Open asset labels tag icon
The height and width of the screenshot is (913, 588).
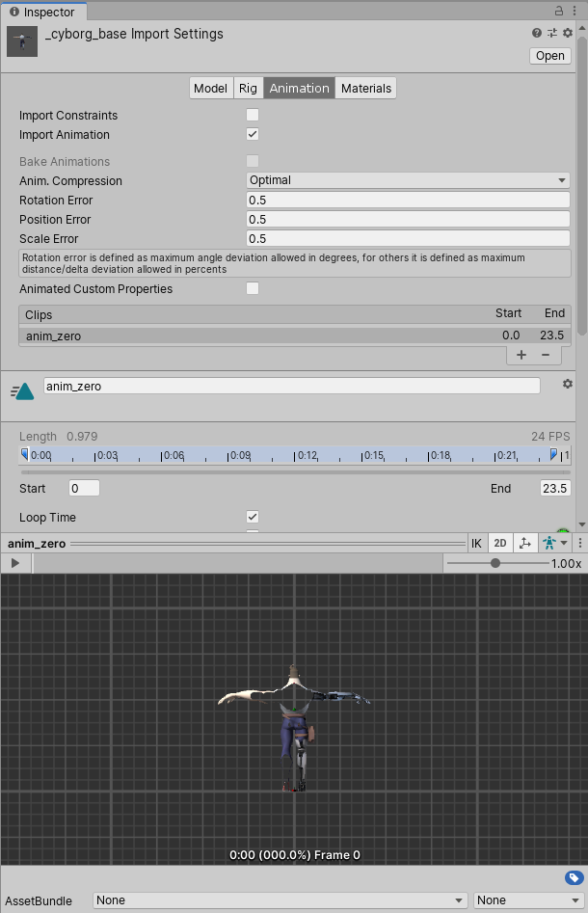pyautogui.click(x=573, y=877)
